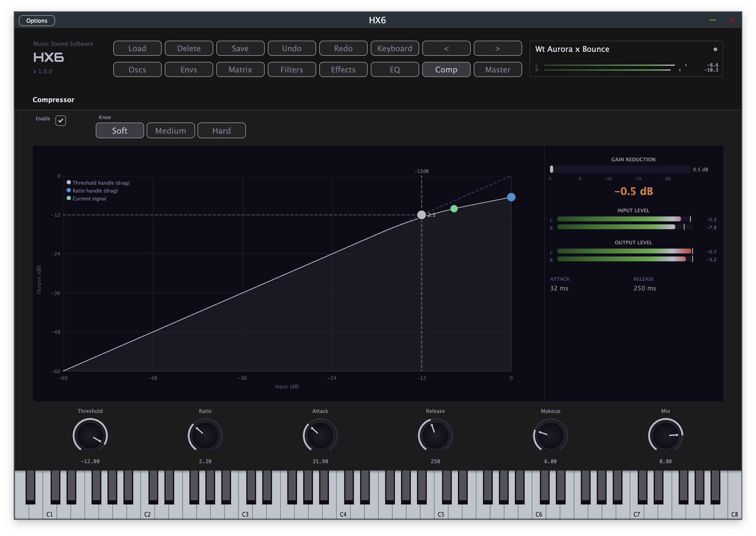Screen dimensions: 756x536
Task: Switch to the Envs tab
Action: [x=189, y=70]
